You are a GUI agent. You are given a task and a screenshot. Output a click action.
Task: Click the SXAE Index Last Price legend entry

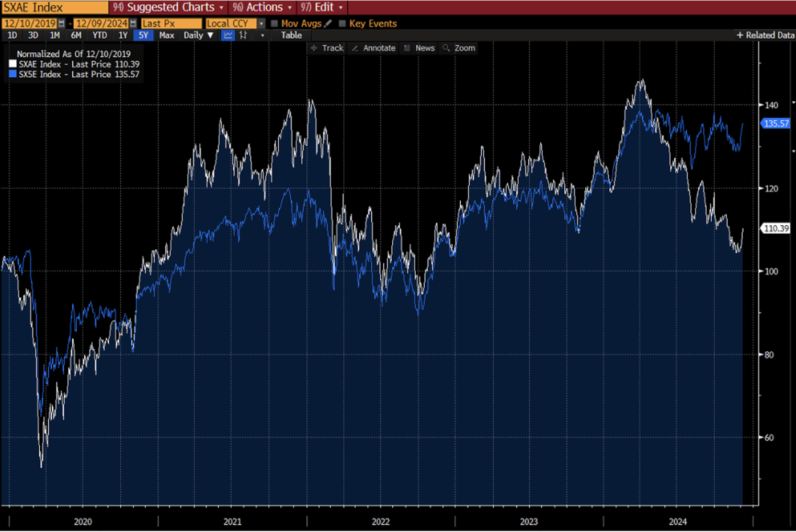79,64
